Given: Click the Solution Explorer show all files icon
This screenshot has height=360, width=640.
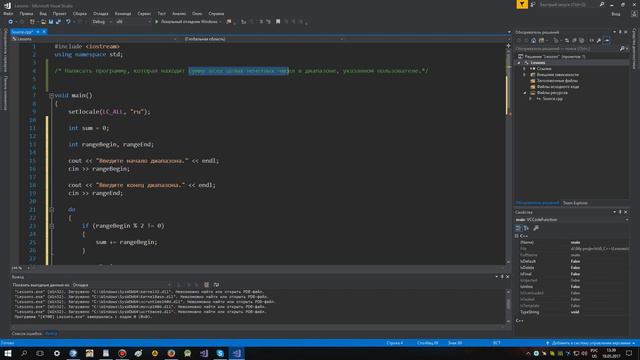Looking at the screenshot, I should pyautogui.click(x=582, y=40).
